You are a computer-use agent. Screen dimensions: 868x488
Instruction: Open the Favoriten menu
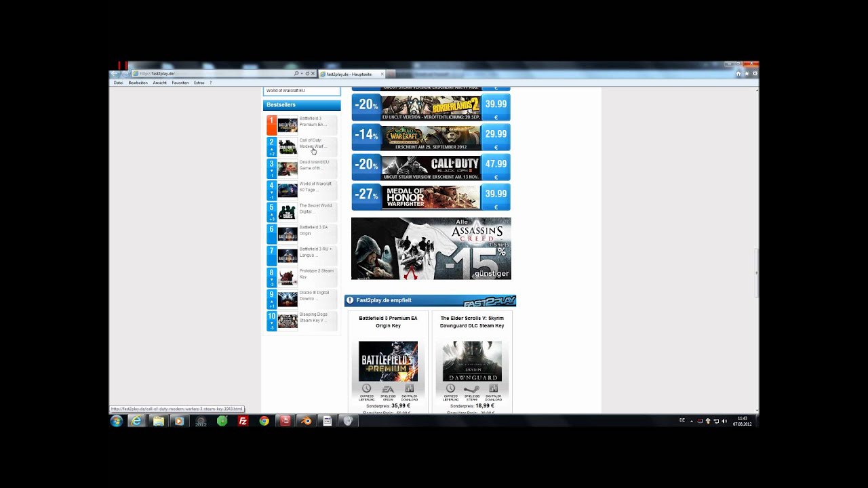click(180, 83)
